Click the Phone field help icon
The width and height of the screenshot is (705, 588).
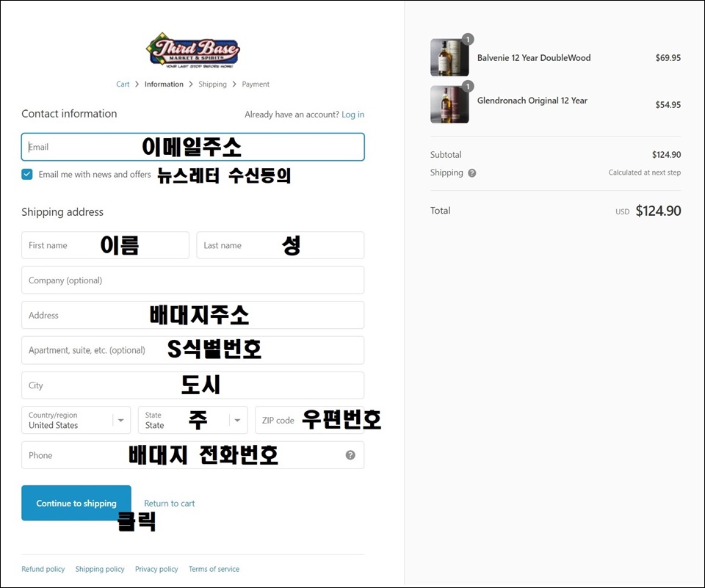point(350,455)
